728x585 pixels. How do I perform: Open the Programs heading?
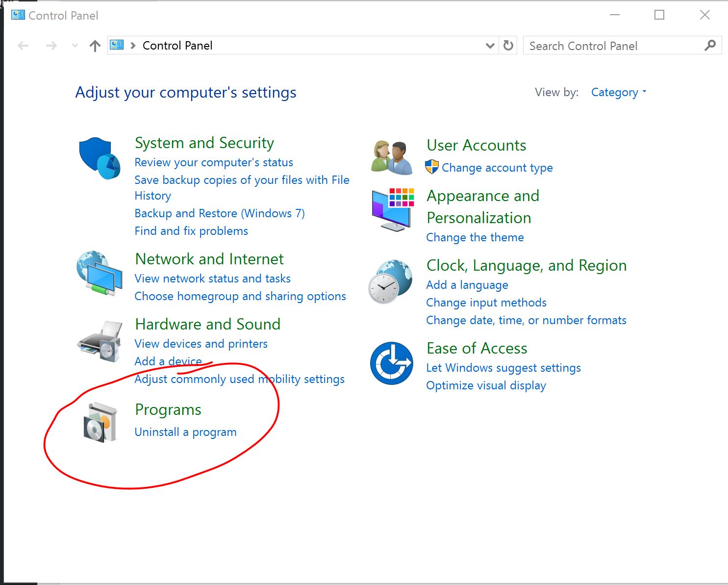point(168,410)
